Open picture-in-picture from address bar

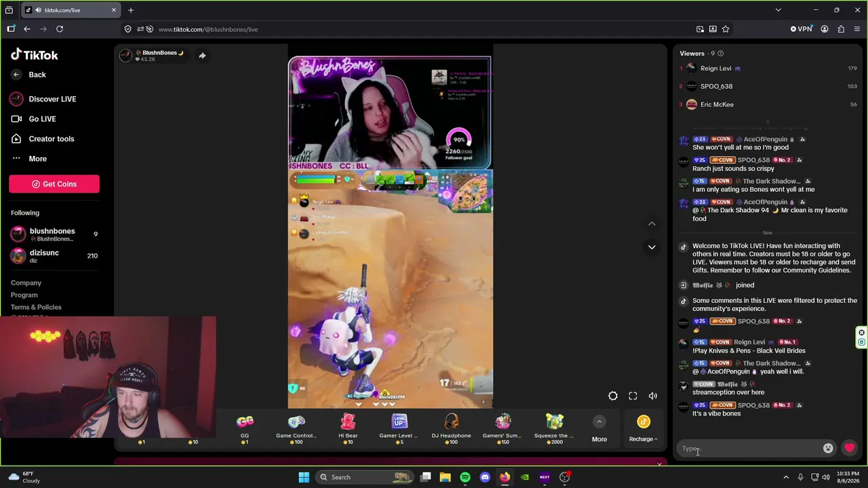[x=700, y=29]
